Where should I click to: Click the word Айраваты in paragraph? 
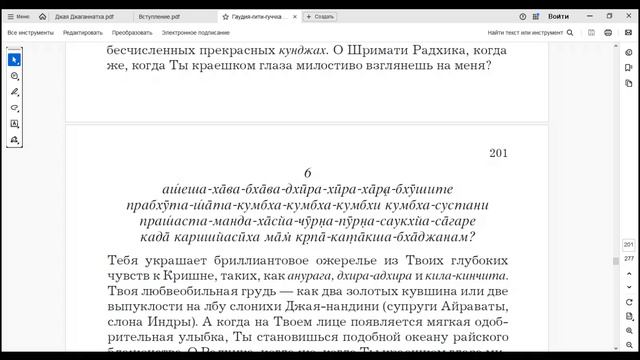(474, 307)
